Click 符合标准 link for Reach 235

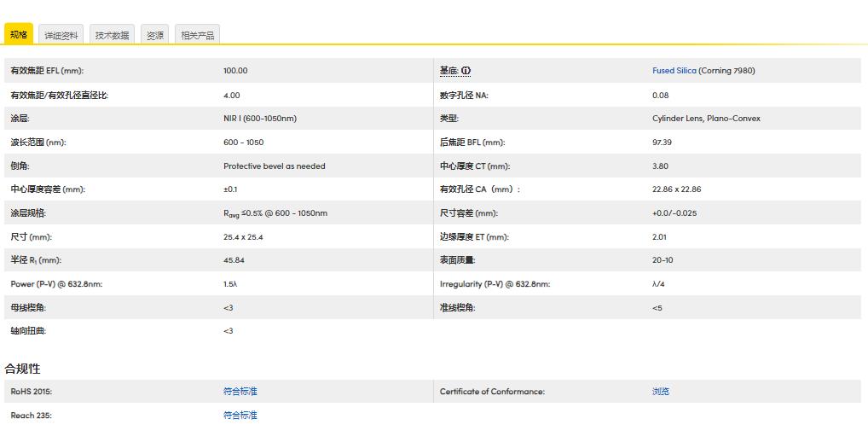tap(240, 416)
